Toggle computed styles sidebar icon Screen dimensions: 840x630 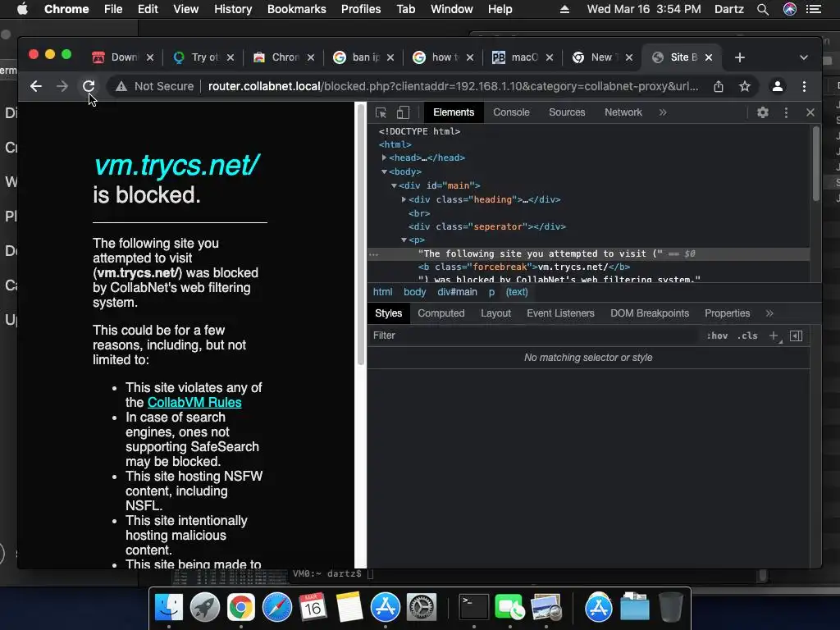tap(796, 336)
